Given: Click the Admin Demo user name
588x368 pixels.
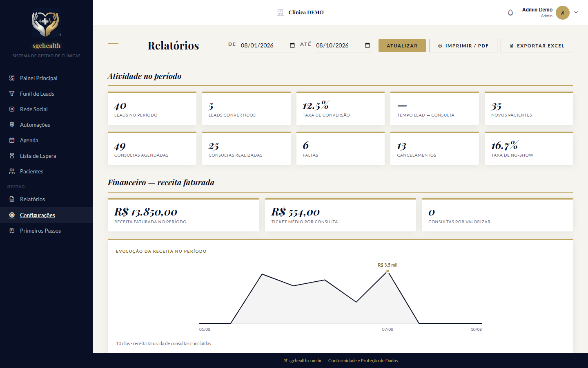Looking at the screenshot, I should (x=537, y=10).
